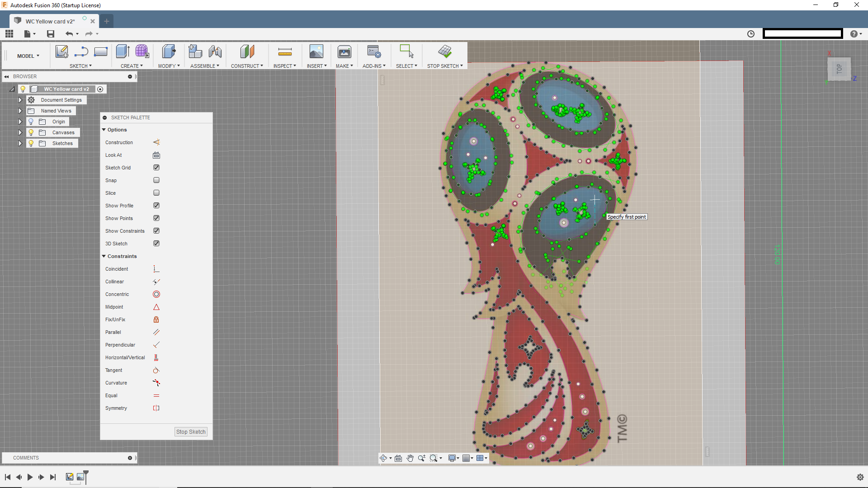Viewport: 868px width, 488px height.
Task: Click the Insert image icon
Action: coord(316,52)
